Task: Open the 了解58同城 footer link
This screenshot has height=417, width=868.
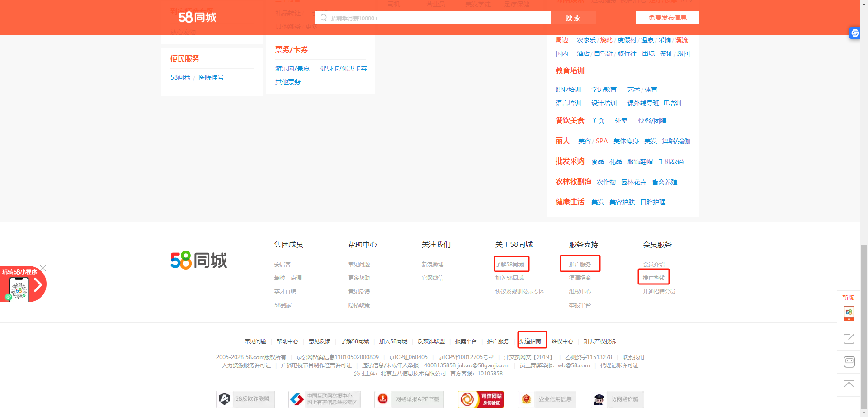Action: click(511, 264)
